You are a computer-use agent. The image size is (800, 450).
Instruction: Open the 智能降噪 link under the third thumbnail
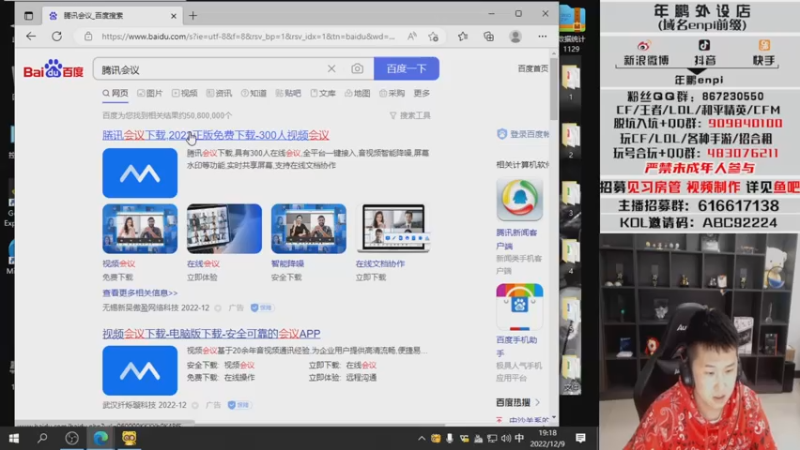tap(288, 264)
